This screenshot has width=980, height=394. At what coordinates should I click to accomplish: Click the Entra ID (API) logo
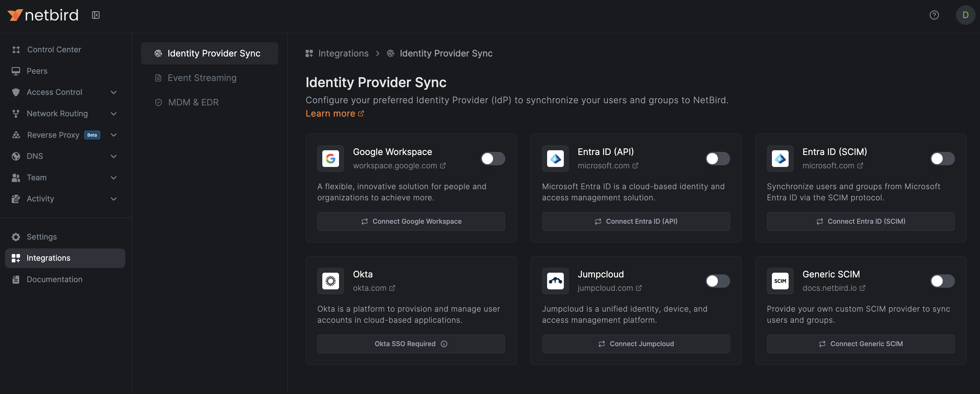click(555, 158)
